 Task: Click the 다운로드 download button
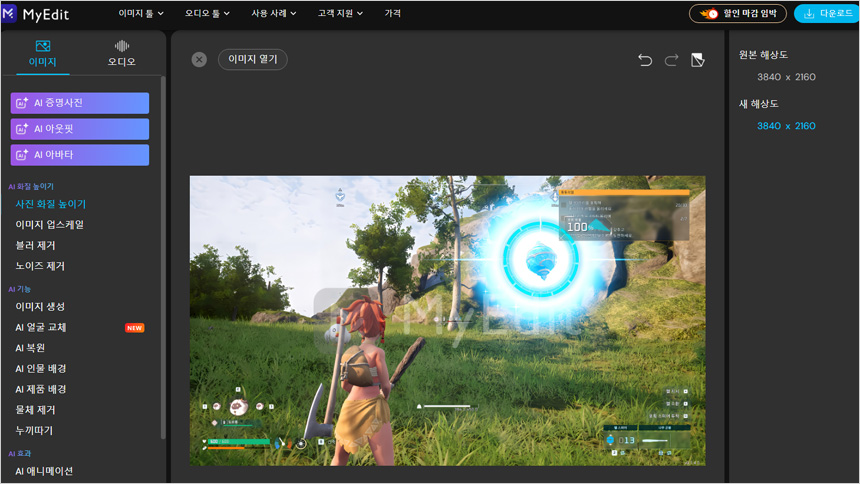(x=825, y=14)
